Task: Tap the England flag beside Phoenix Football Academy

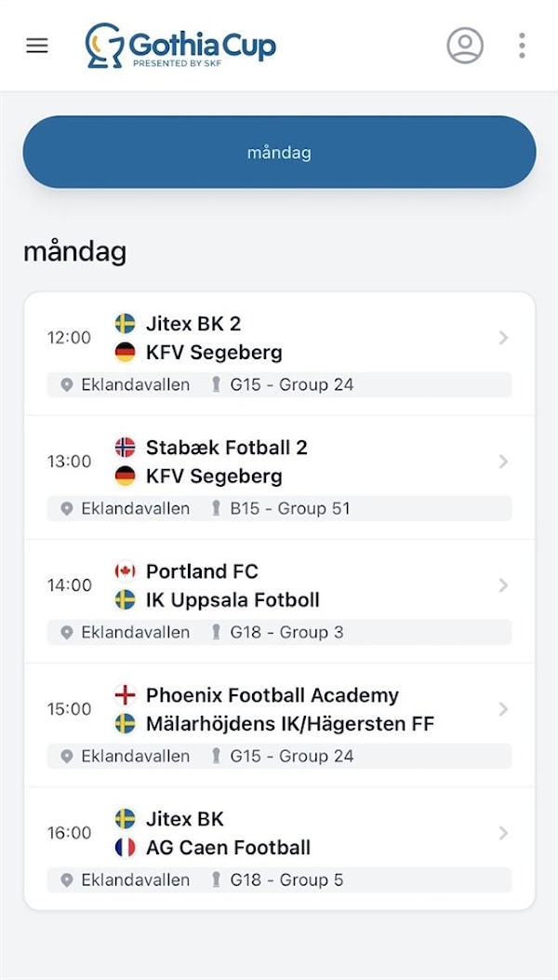Action: click(x=125, y=695)
